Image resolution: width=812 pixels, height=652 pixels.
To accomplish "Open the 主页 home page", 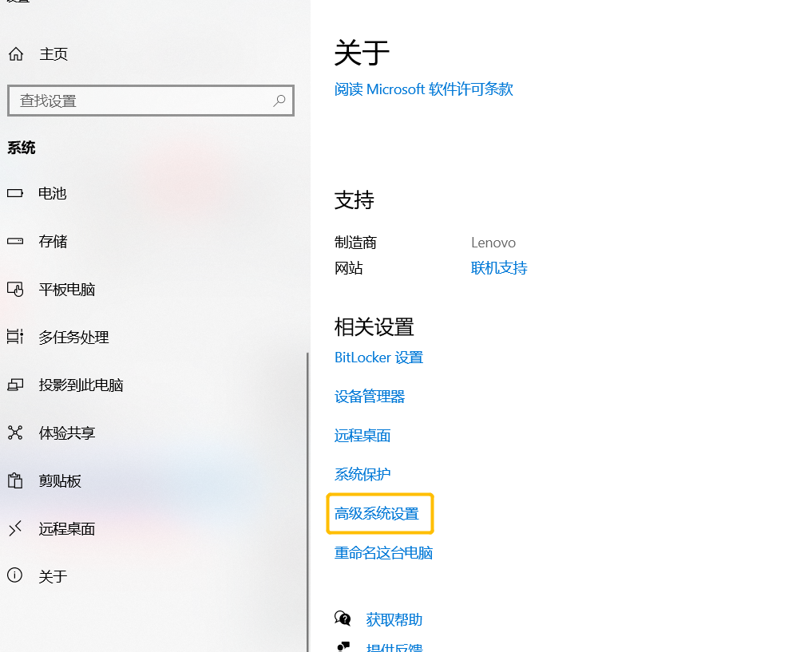I will tap(53, 53).
